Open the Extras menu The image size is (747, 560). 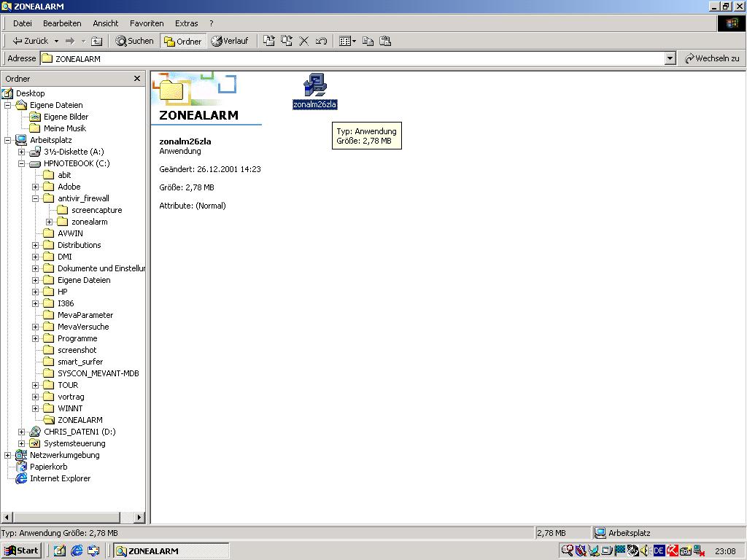pos(186,23)
